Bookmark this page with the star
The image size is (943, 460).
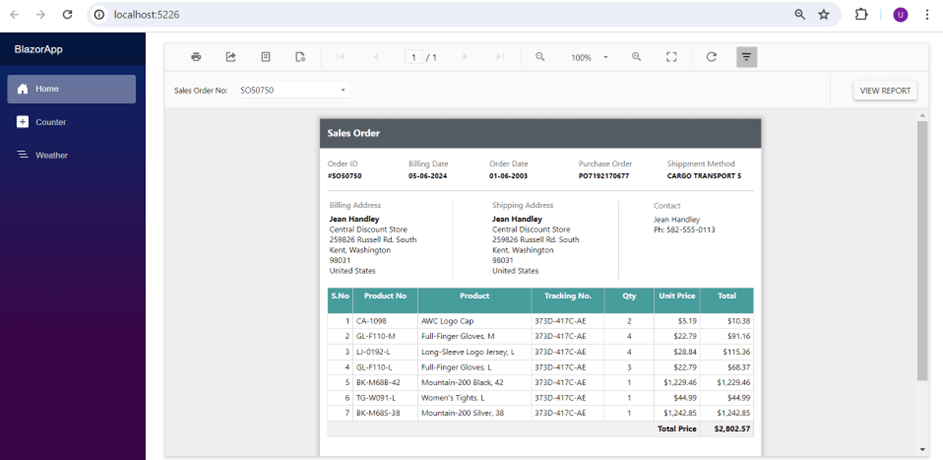(x=824, y=14)
